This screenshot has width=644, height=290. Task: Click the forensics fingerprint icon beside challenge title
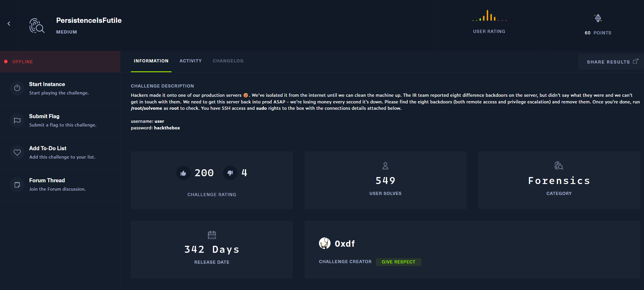[37, 26]
